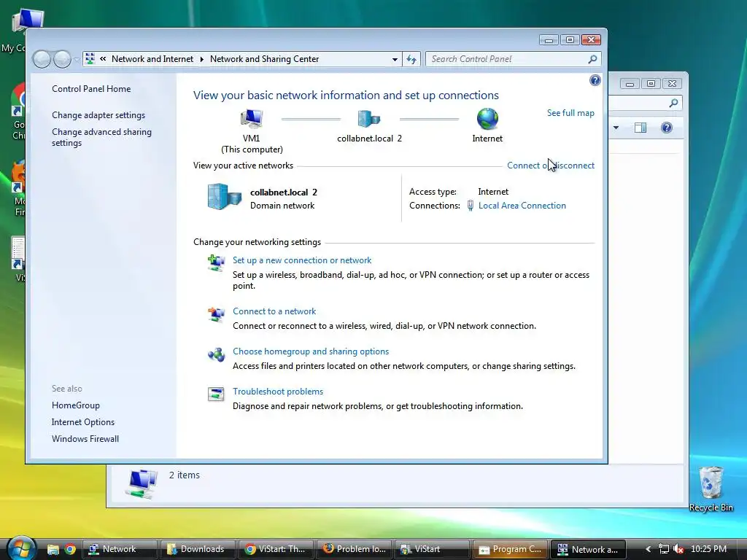The image size is (747, 560).
Task: Click the domain network building icon
Action: point(224,197)
